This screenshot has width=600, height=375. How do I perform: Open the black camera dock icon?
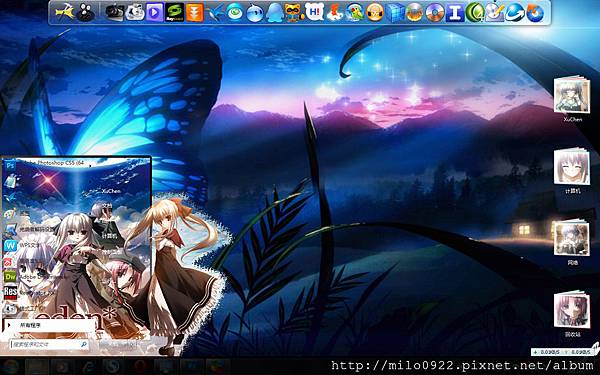115,12
